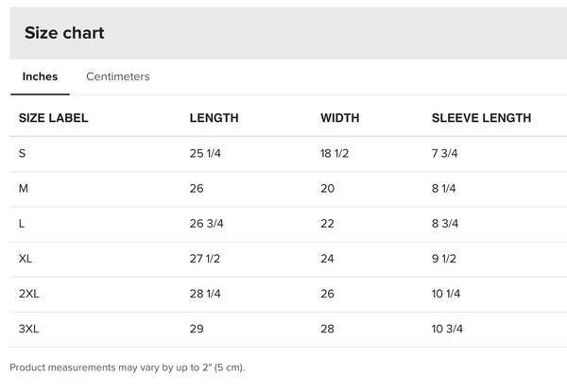Click the SIZE LABEL column header
This screenshot has width=567, height=392.
coord(54,118)
